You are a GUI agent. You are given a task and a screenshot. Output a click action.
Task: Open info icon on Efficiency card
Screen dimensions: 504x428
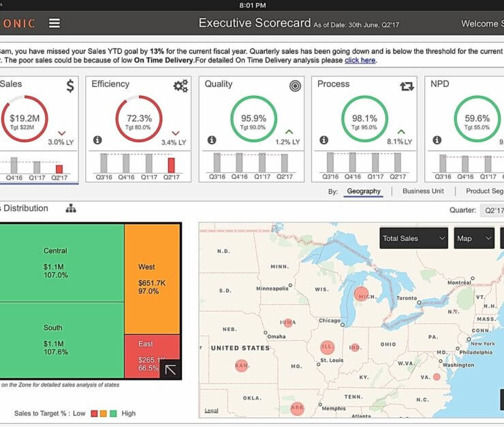point(97,140)
